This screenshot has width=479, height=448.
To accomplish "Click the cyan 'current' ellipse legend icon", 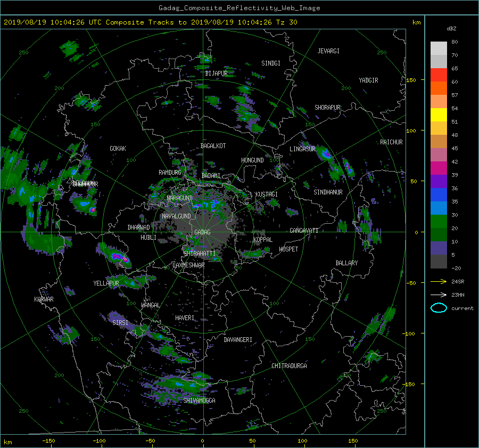I will pyautogui.click(x=439, y=308).
